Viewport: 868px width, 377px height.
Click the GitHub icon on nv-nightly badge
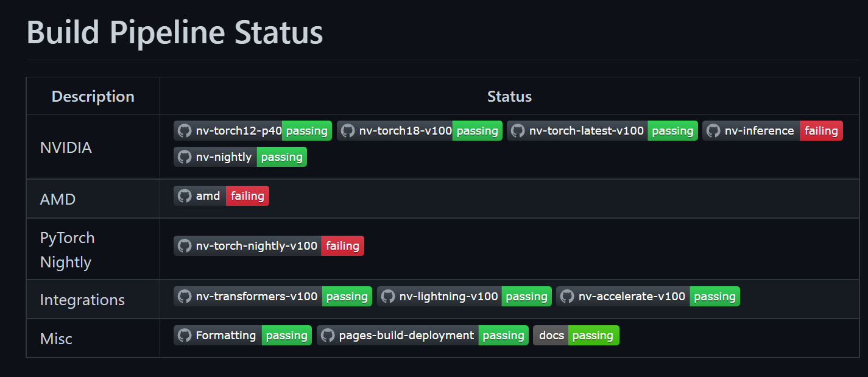click(184, 157)
